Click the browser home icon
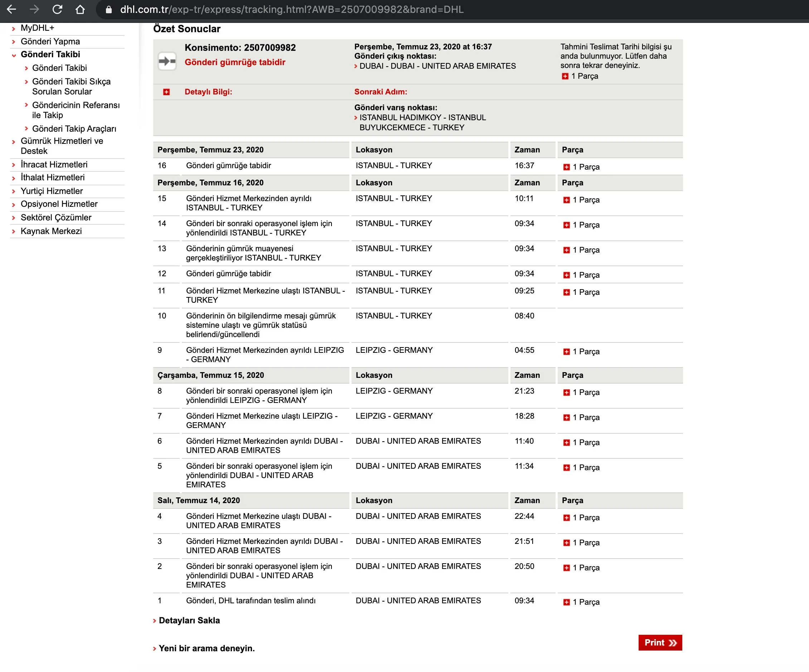The image size is (809, 672). pyautogui.click(x=80, y=9)
